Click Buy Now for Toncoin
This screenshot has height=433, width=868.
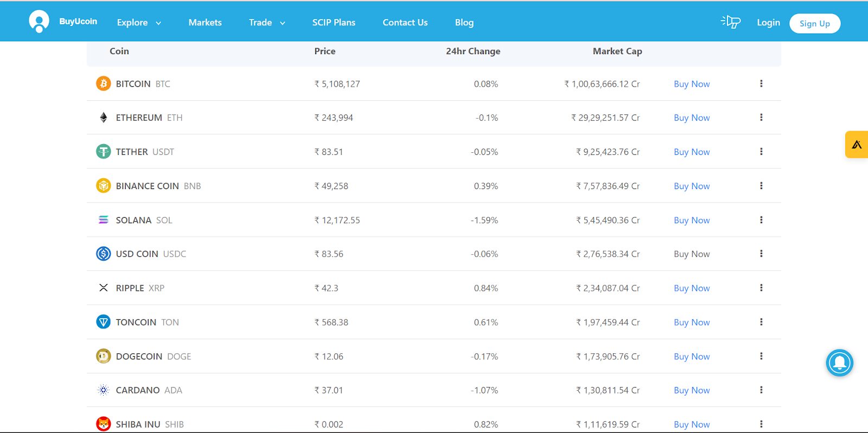coord(692,322)
